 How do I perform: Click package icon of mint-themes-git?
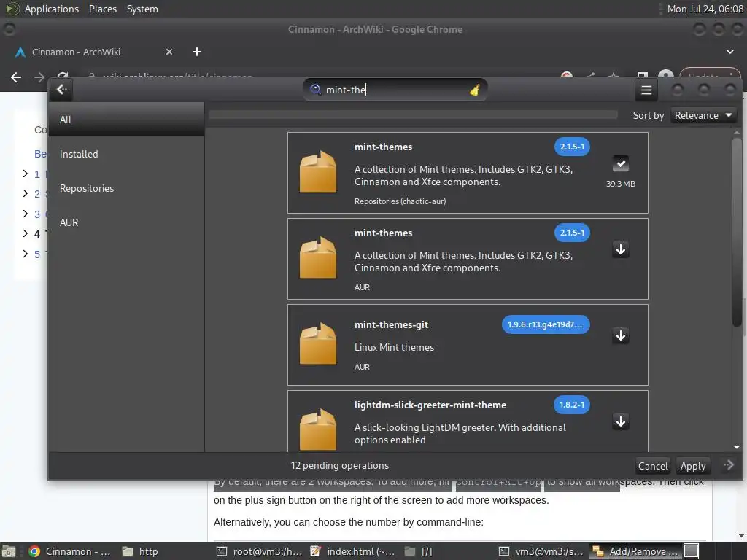pyautogui.click(x=318, y=344)
